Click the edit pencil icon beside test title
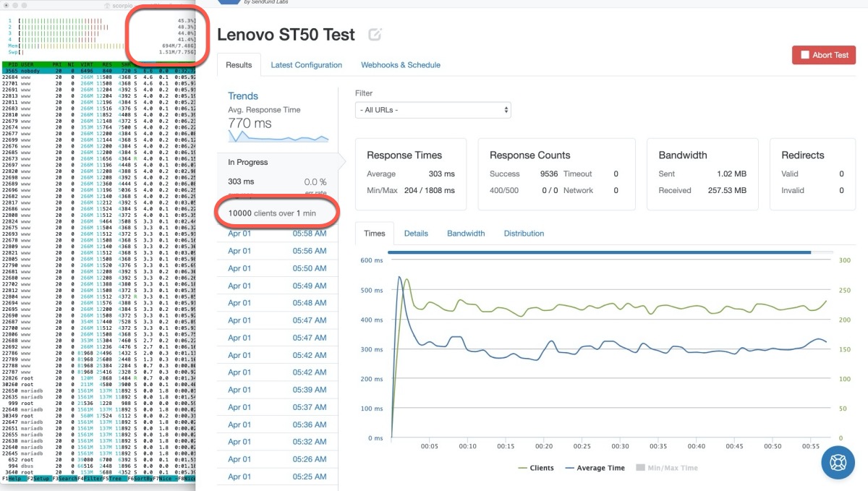868x491 pixels. 375,34
